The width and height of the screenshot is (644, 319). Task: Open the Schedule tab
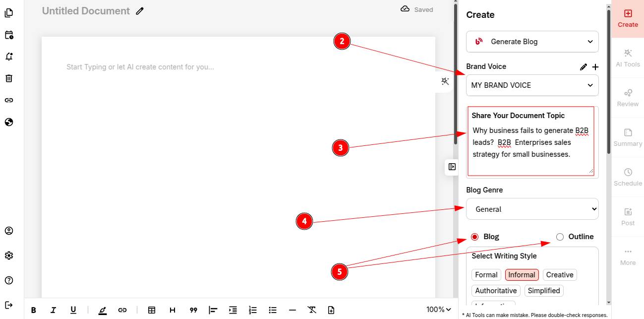(x=628, y=177)
